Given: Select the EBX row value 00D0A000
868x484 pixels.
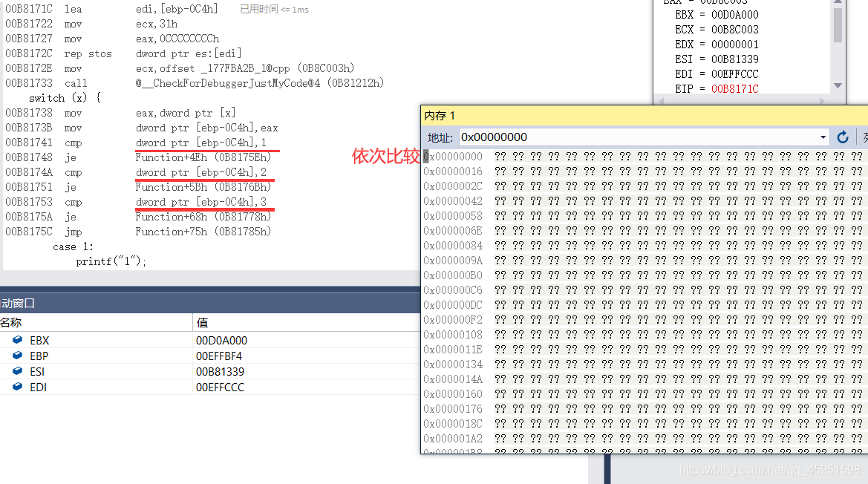Looking at the screenshot, I should pyautogui.click(x=221, y=341).
